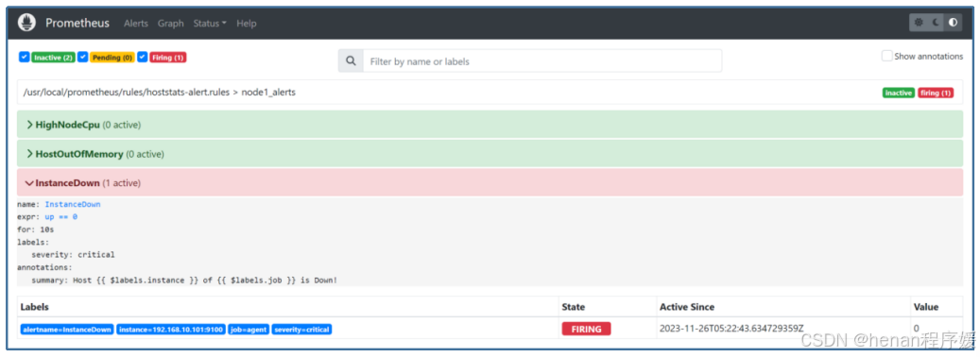Open the Graph page in navbar
The height and width of the screenshot is (357, 980).
171,23
